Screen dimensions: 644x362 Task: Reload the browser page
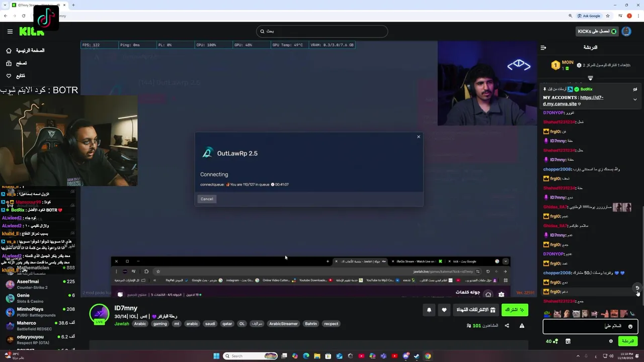pyautogui.click(x=24, y=16)
